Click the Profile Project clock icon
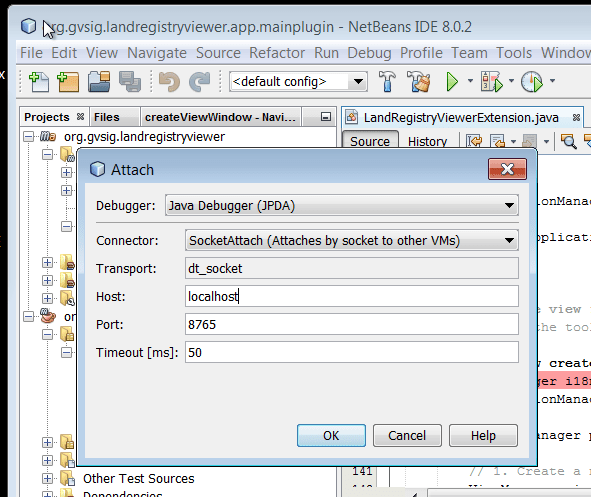The height and width of the screenshot is (497, 591). click(532, 81)
